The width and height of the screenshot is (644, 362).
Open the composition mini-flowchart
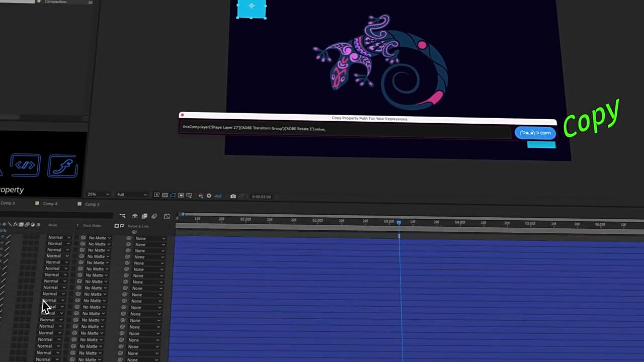122,216
